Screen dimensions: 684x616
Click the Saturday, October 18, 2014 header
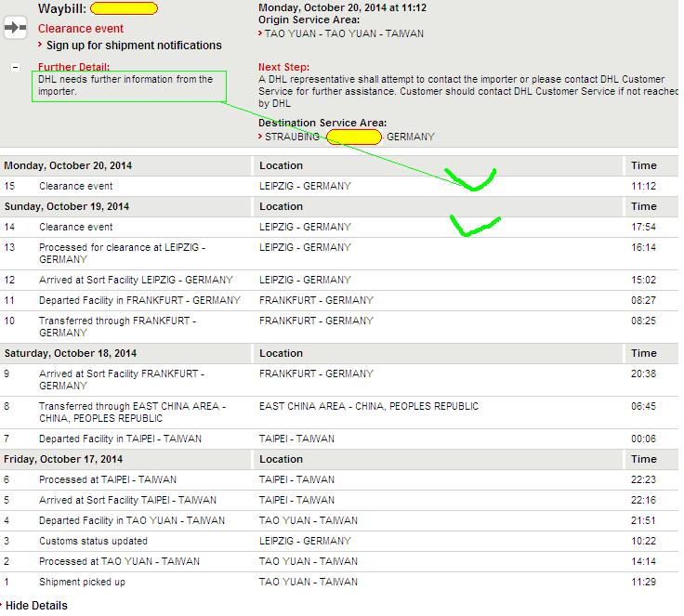coord(71,353)
